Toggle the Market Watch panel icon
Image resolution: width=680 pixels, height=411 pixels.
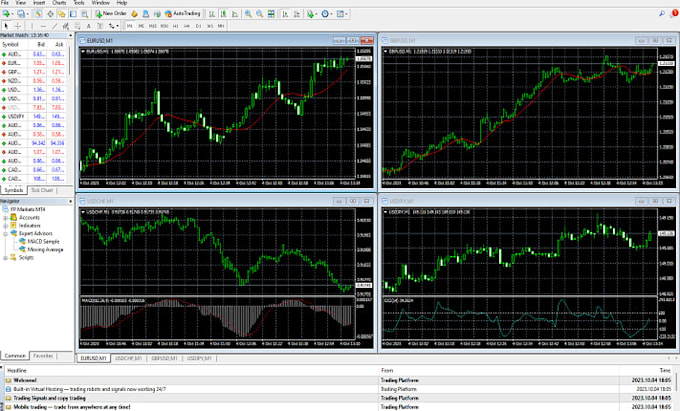(x=39, y=14)
